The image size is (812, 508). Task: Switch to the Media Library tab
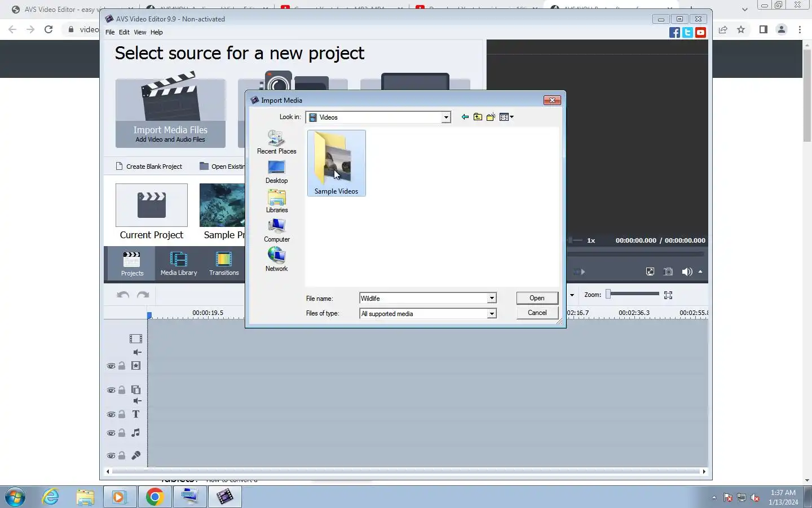click(179, 264)
